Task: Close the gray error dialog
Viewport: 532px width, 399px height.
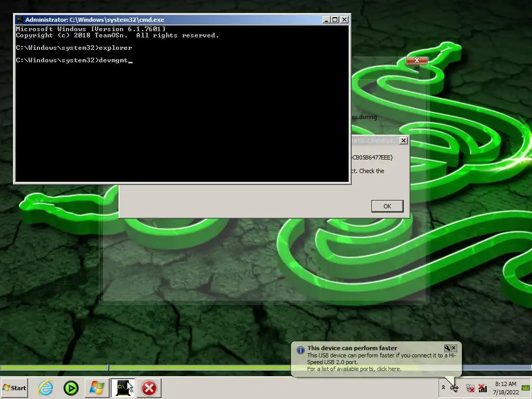Action: tap(403, 140)
